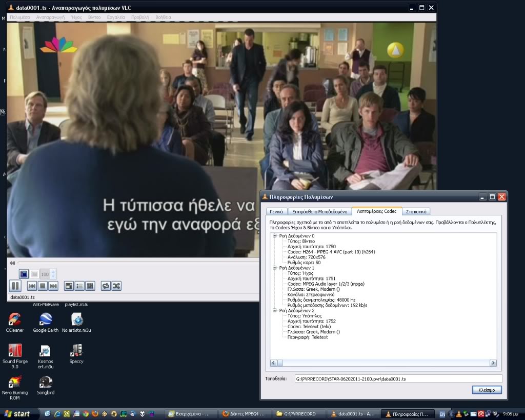Image resolution: width=525 pixels, height=420 pixels.
Task: Switch to the Στατιστικά tab
Action: coord(415,211)
